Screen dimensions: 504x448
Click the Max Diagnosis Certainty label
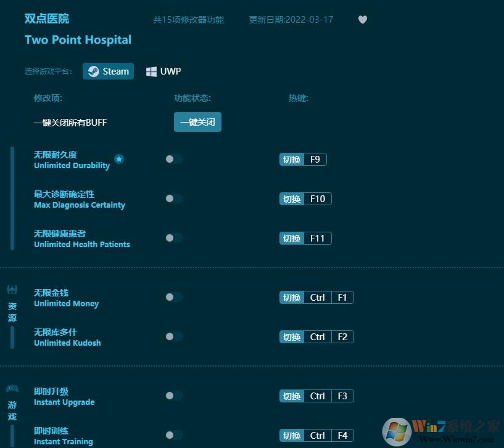pos(80,205)
